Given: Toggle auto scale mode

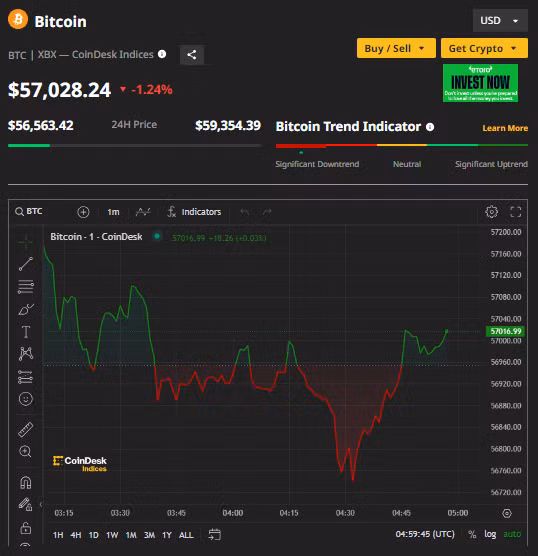Looking at the screenshot, I should click(512, 534).
